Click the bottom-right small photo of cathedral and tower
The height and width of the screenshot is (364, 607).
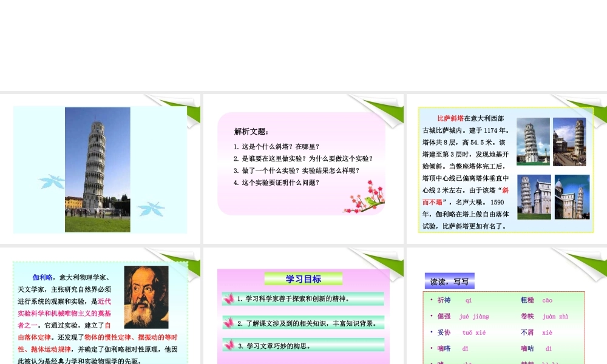tap(572, 197)
